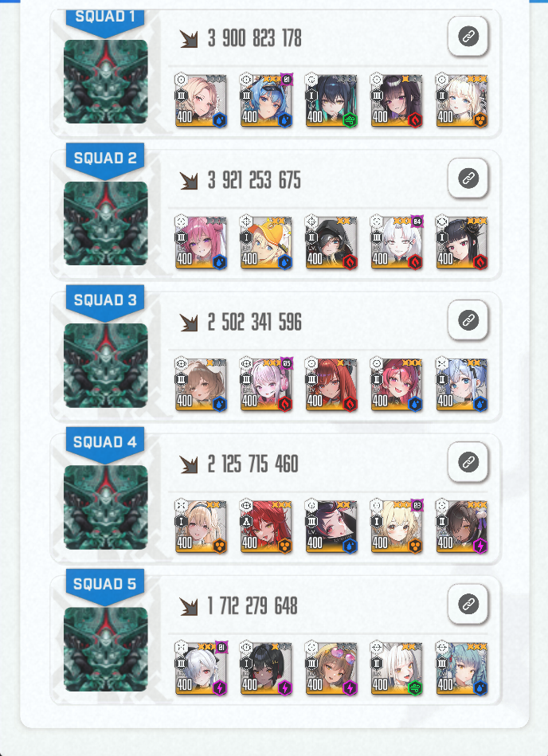Viewport: 548px width, 756px height.
Task: Select Squad 1's blue-haired character marked 01
Action: click(267, 100)
